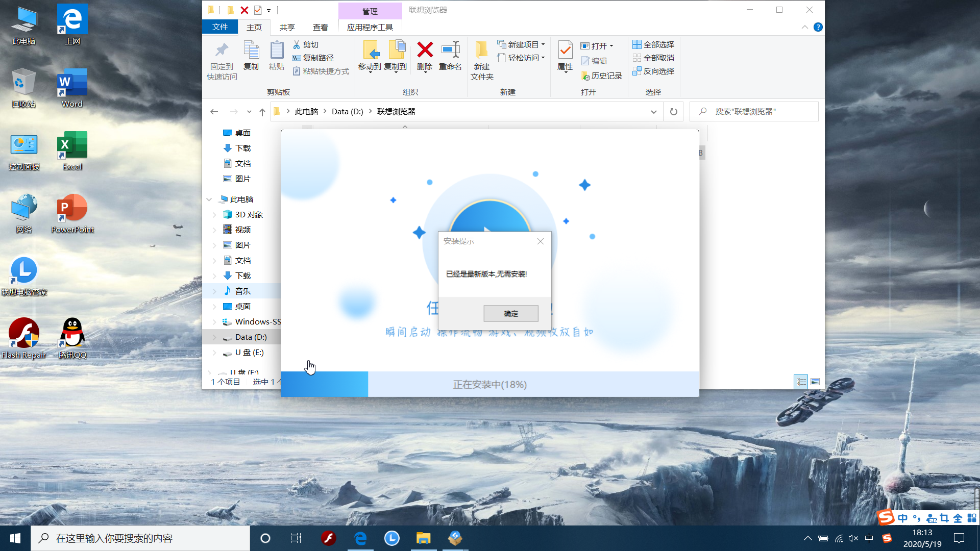Click Copy path (复制路径)
The image size is (980, 551).
pos(313,58)
